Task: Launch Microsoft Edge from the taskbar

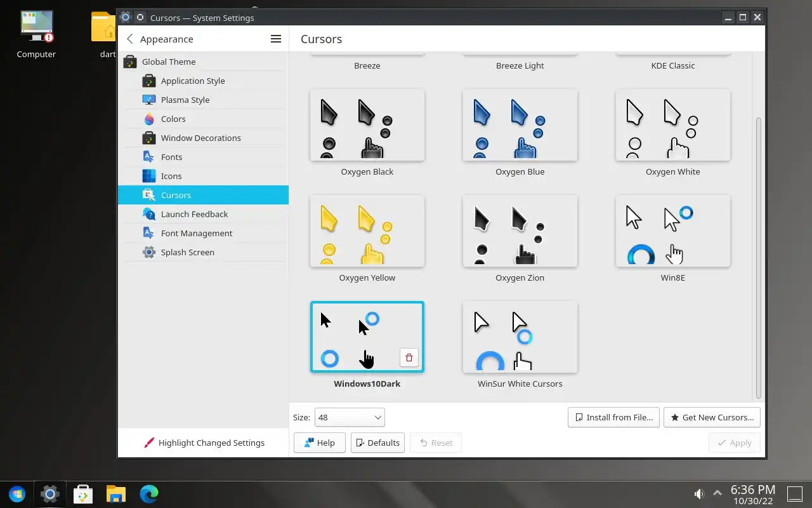Action: [x=148, y=494]
